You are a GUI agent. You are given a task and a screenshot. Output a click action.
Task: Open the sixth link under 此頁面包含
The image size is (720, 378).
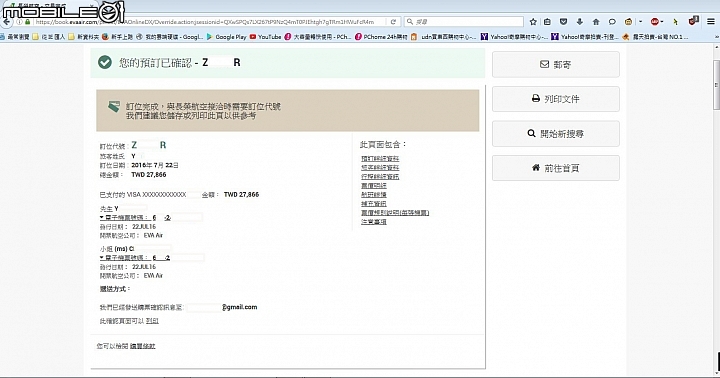(374, 203)
